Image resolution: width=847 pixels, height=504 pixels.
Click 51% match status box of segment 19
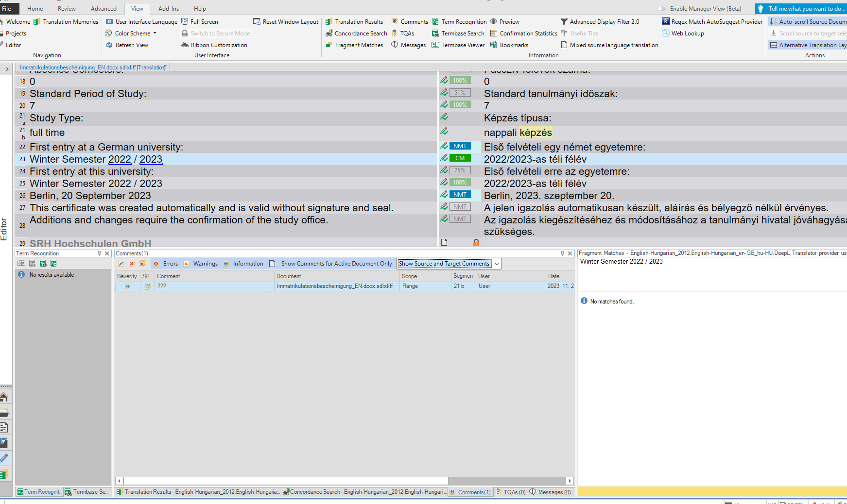[x=460, y=93]
